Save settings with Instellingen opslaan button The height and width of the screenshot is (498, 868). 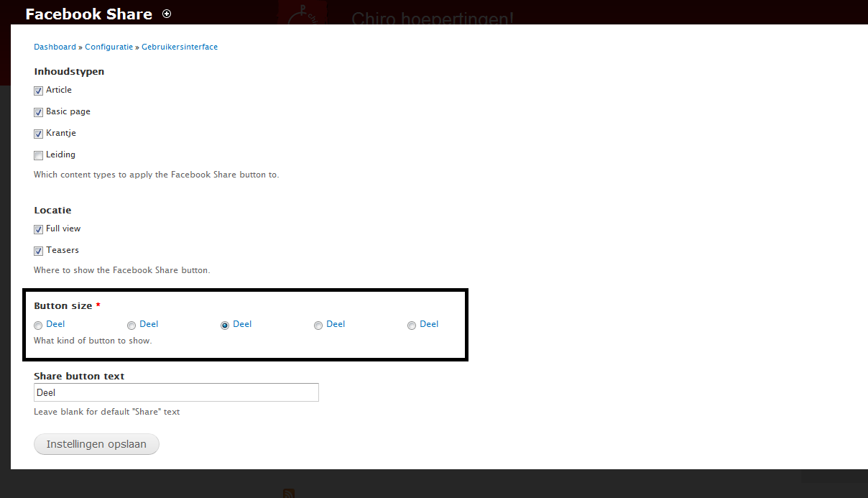coord(96,444)
